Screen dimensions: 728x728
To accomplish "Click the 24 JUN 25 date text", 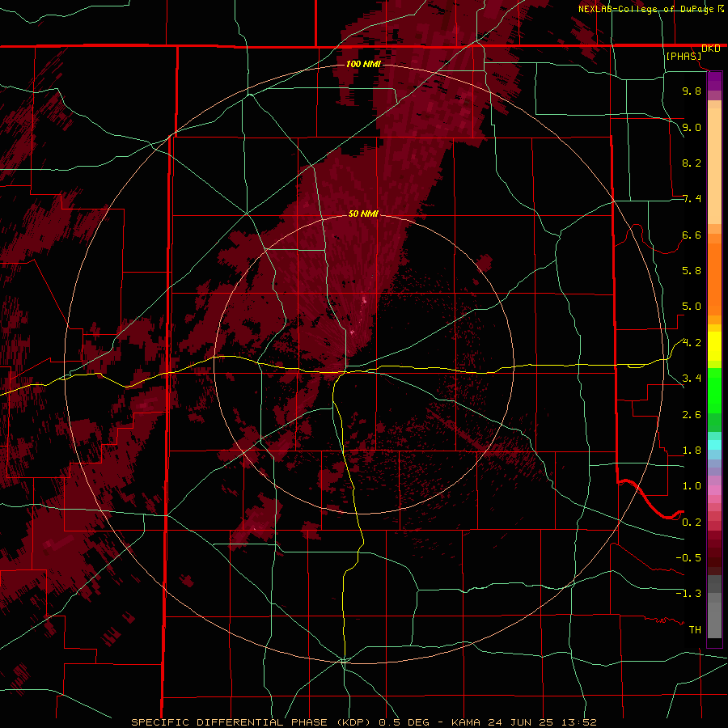I will [520, 722].
